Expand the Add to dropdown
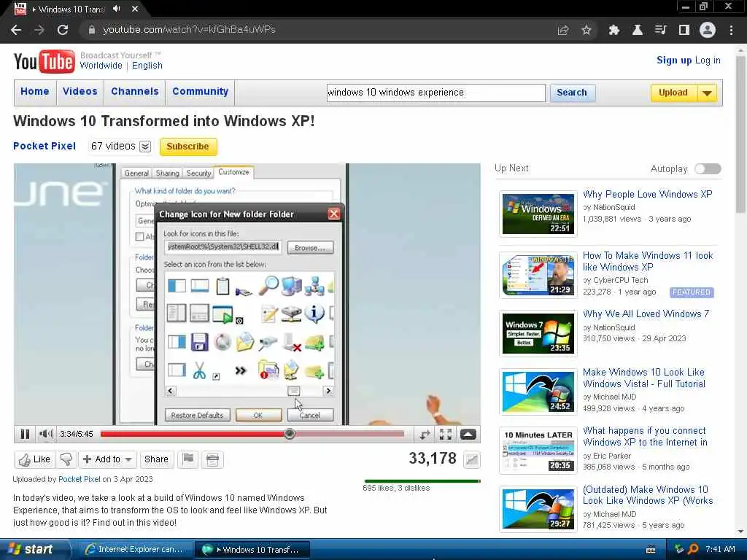Viewport: 747px width, 560px height. coord(128,459)
